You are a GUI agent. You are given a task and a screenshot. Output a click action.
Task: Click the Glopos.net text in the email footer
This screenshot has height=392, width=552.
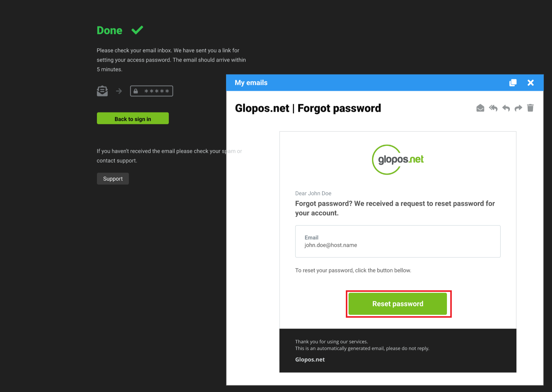(x=310, y=360)
